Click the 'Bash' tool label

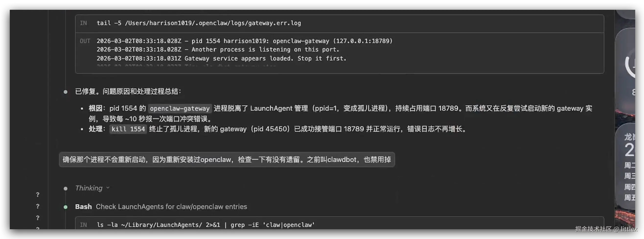tap(83, 206)
